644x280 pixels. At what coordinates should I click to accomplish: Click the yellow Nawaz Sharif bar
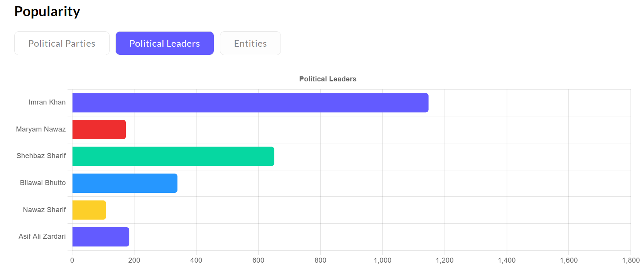[x=89, y=210]
